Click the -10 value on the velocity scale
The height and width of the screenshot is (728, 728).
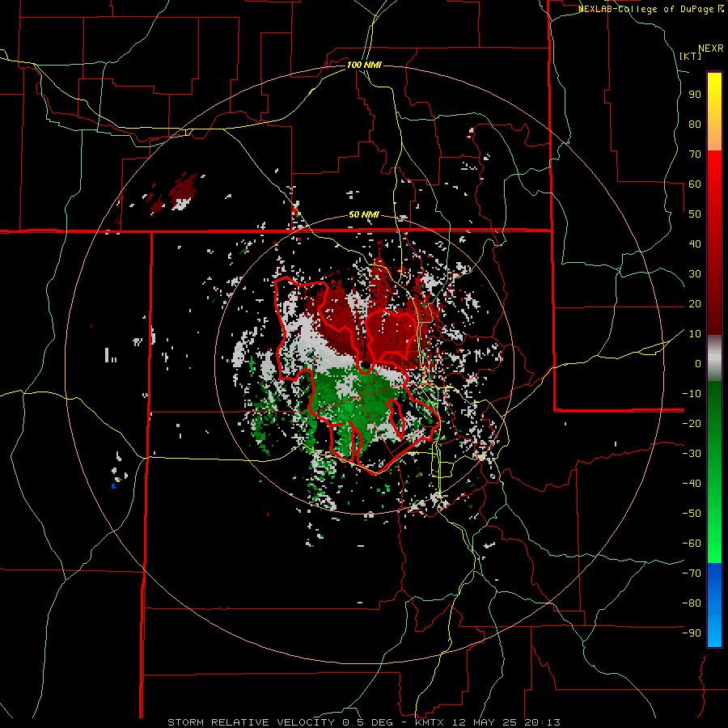click(x=692, y=394)
